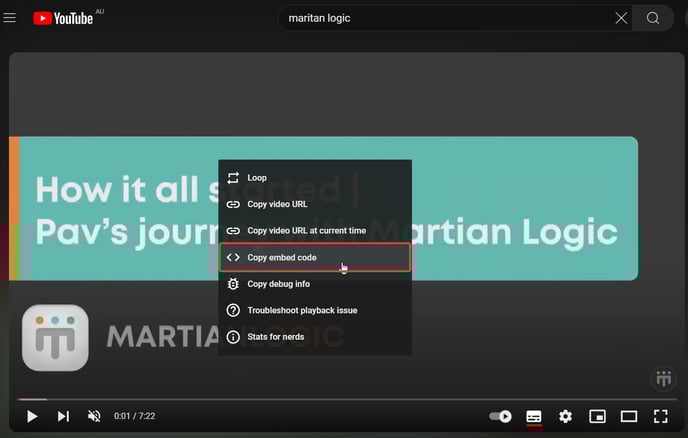Image resolution: width=688 pixels, height=438 pixels.
Task: Click the angle-brackets embed icon
Action: point(233,257)
